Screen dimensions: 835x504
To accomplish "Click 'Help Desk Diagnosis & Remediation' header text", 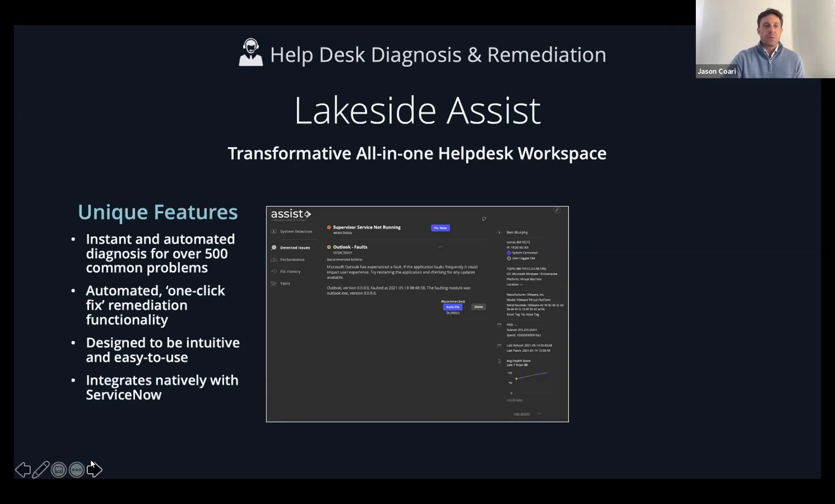I will point(438,55).
